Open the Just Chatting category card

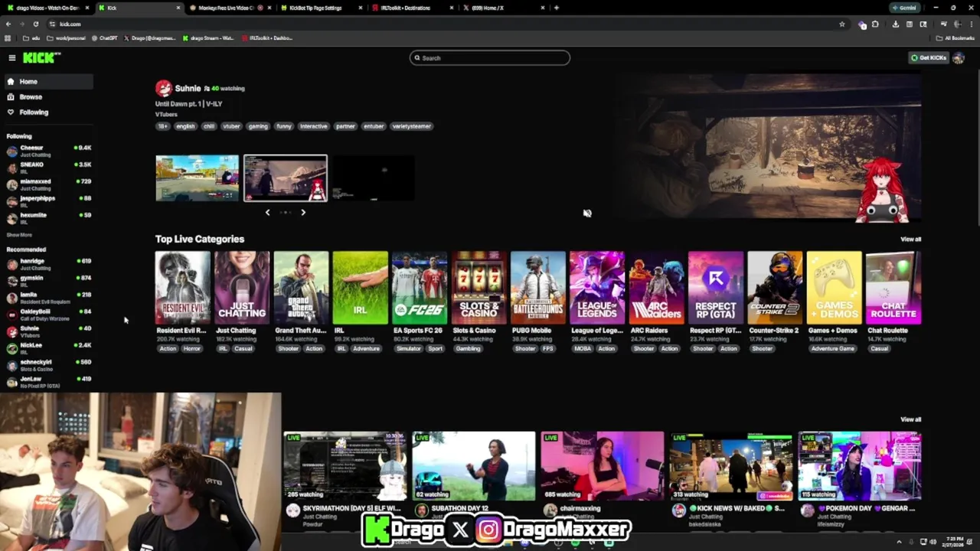pyautogui.click(x=242, y=288)
